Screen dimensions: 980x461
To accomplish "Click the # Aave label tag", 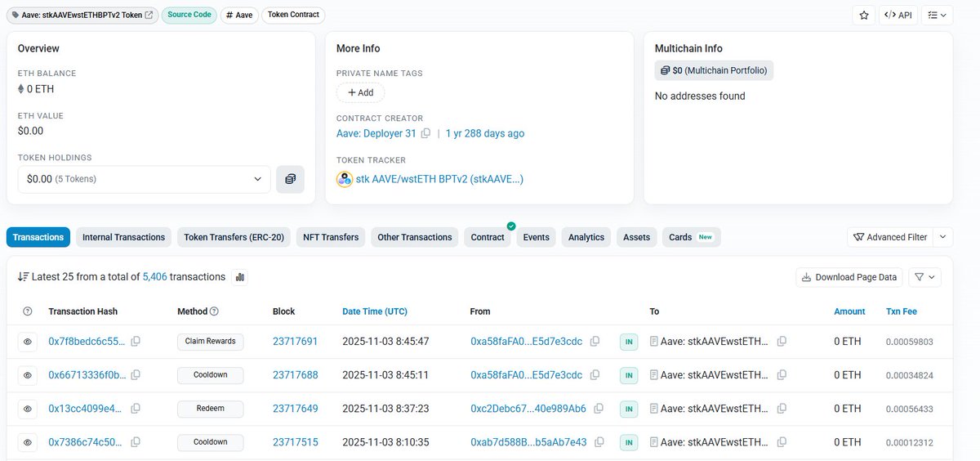I will pyautogui.click(x=239, y=15).
